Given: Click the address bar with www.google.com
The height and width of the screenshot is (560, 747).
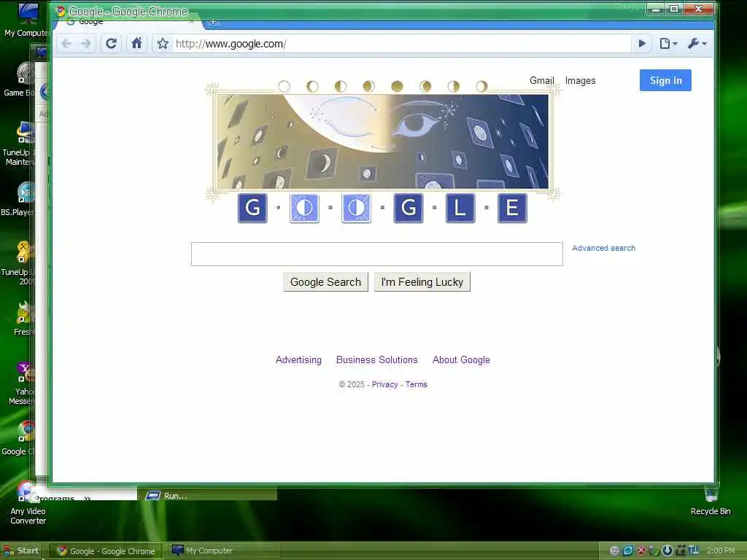Looking at the screenshot, I should 400,44.
